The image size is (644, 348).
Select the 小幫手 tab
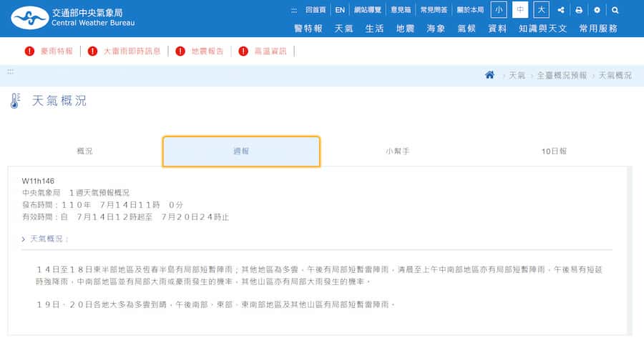coord(398,151)
